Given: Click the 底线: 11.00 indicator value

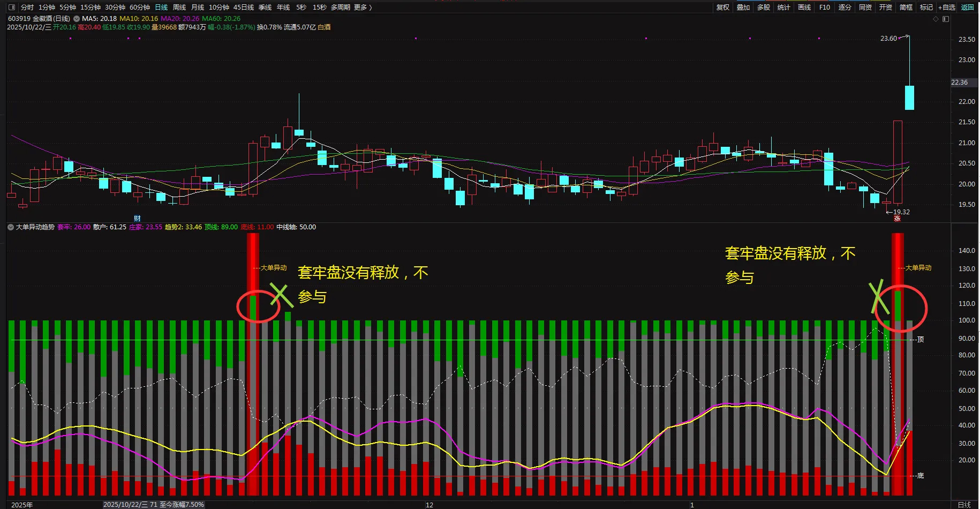Looking at the screenshot, I should (257, 227).
